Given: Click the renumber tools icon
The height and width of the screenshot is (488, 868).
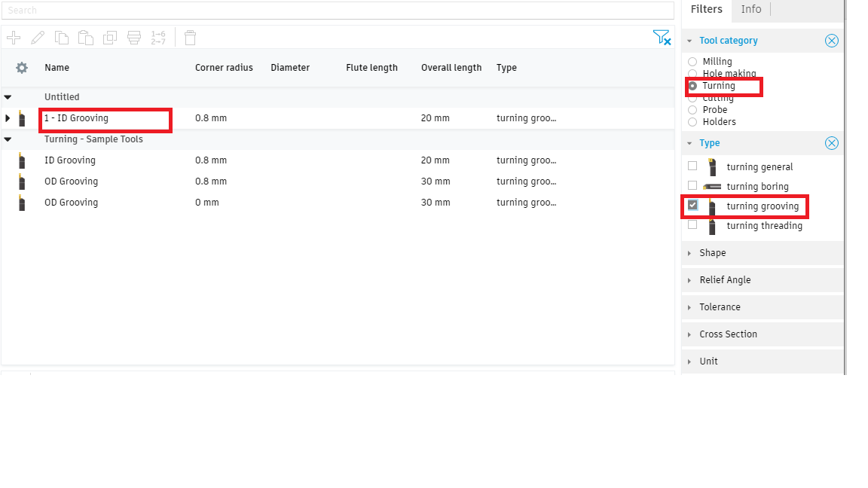Looking at the screenshot, I should coord(158,38).
